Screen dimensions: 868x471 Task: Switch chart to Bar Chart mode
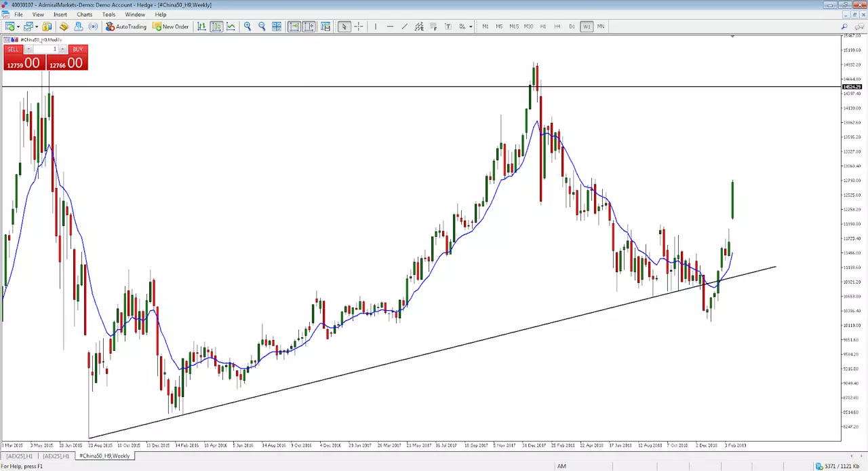201,26
